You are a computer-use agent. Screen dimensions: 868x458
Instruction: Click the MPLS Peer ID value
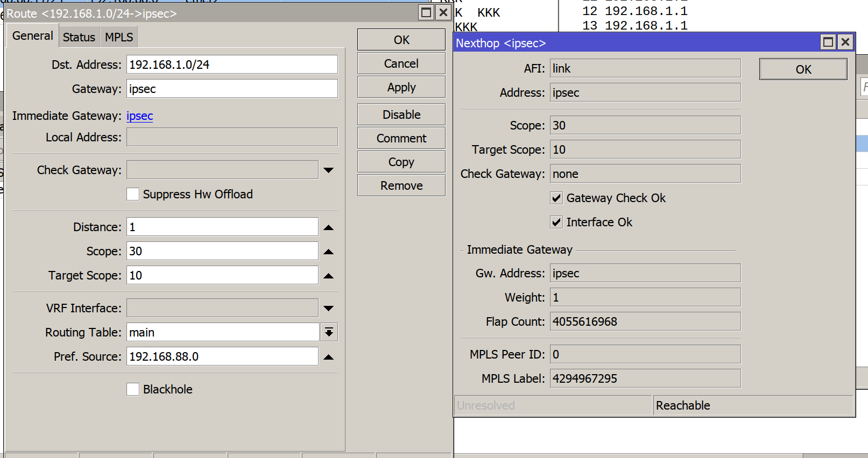pyautogui.click(x=645, y=354)
